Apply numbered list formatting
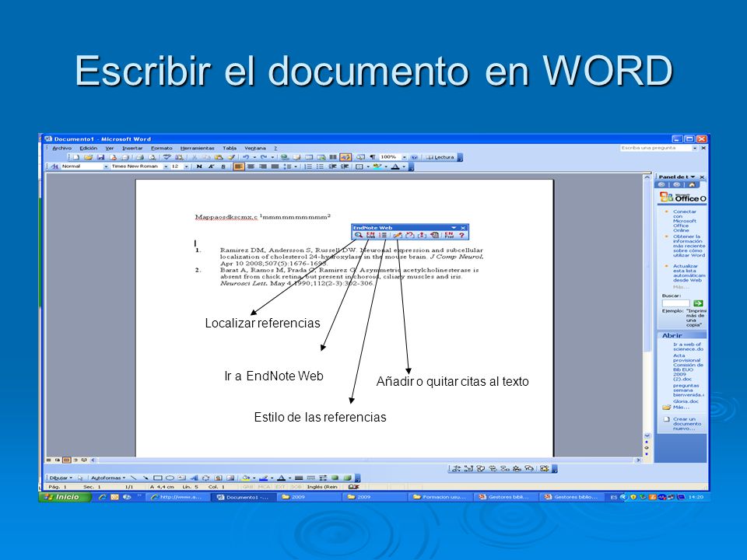This screenshot has height=560, width=747. tap(308, 166)
